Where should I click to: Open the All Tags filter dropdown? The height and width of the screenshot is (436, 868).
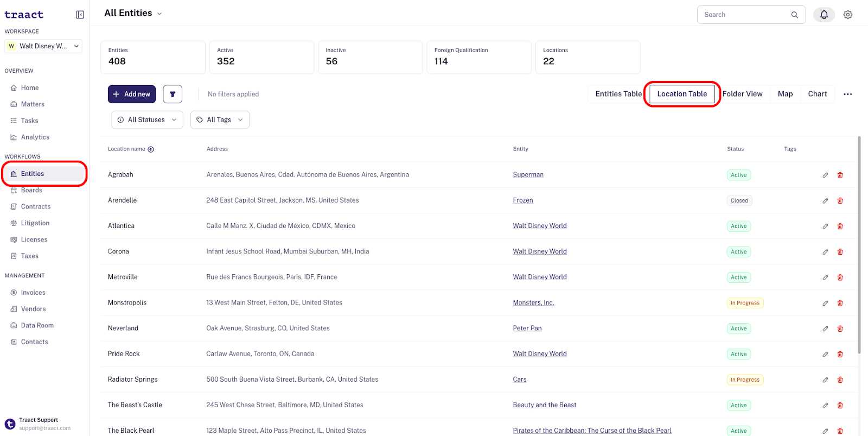point(220,120)
